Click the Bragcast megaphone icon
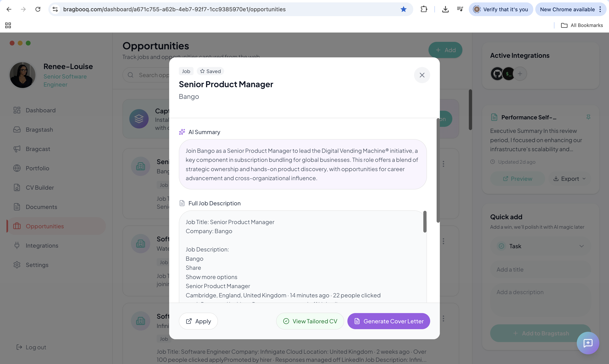The width and height of the screenshot is (609, 364). [x=17, y=149]
